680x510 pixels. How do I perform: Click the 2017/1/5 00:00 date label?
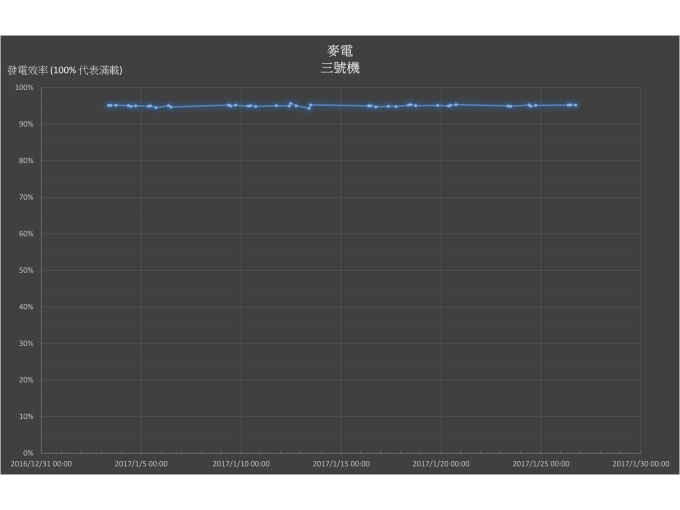[x=141, y=464]
